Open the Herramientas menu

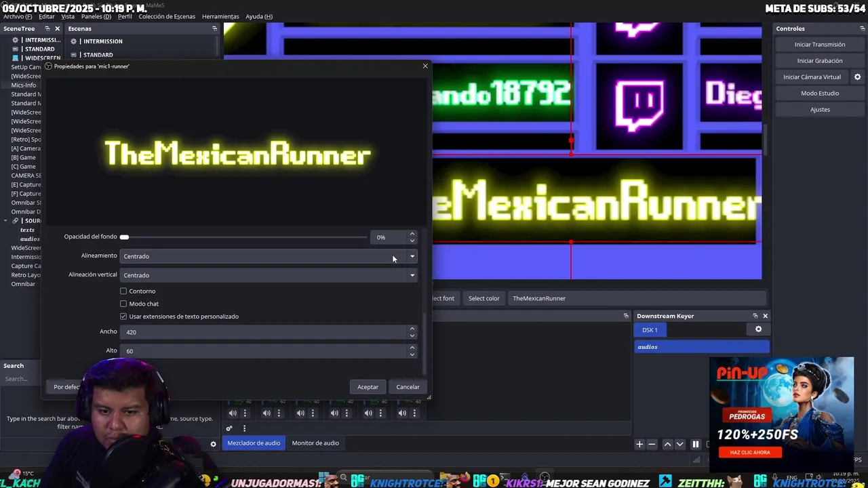click(220, 16)
